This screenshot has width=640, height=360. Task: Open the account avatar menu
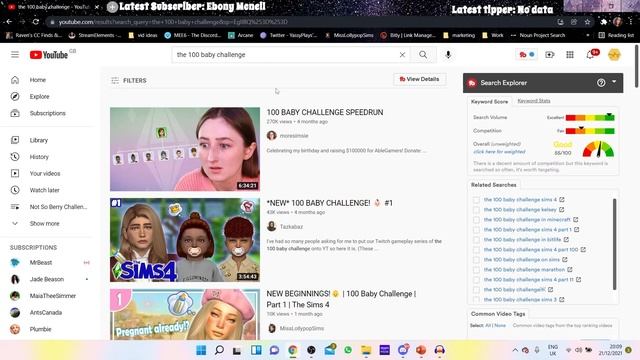pos(614,55)
